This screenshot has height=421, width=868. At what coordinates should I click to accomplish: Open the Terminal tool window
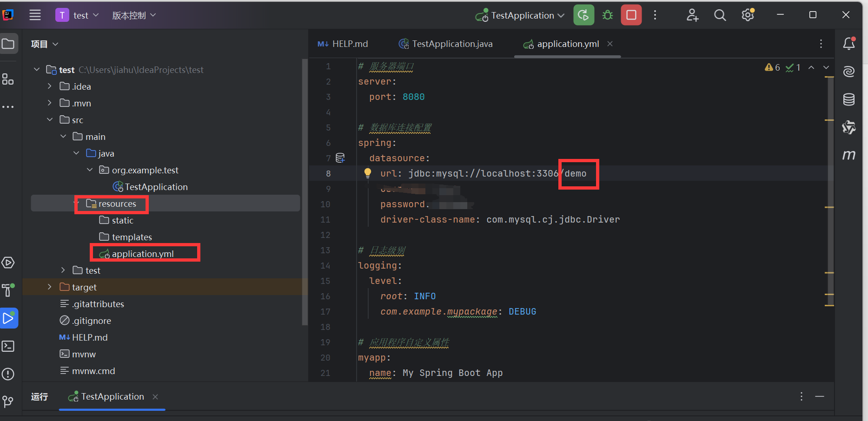point(8,346)
